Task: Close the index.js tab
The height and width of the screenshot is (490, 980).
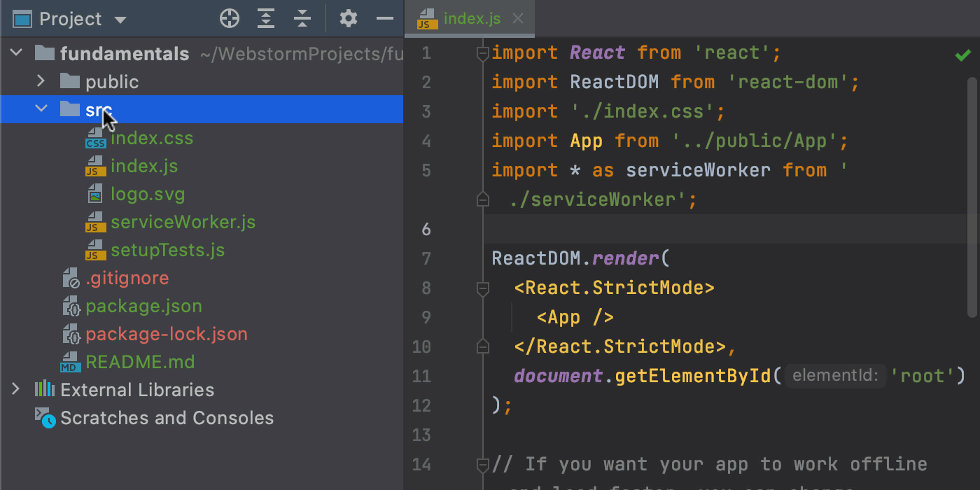Action: click(x=517, y=19)
